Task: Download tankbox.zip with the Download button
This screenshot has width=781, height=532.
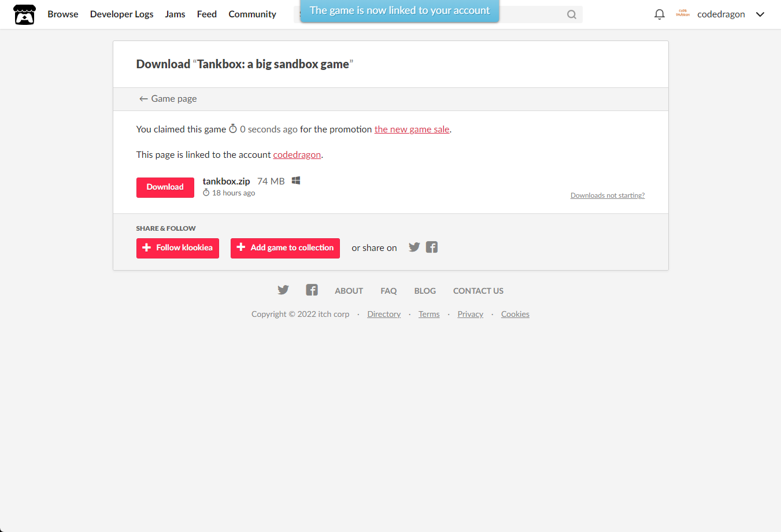Action: [165, 187]
